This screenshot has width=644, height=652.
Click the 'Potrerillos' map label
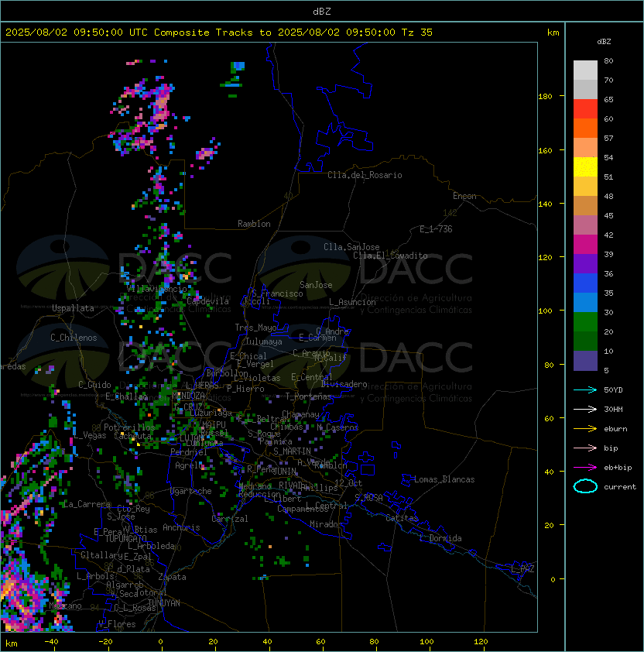(x=129, y=427)
